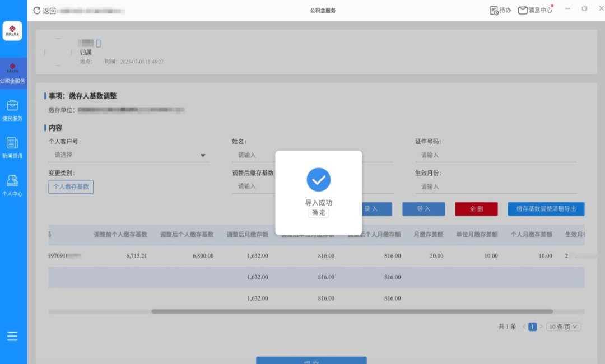Click the horizontal table scrollbar

352,311
